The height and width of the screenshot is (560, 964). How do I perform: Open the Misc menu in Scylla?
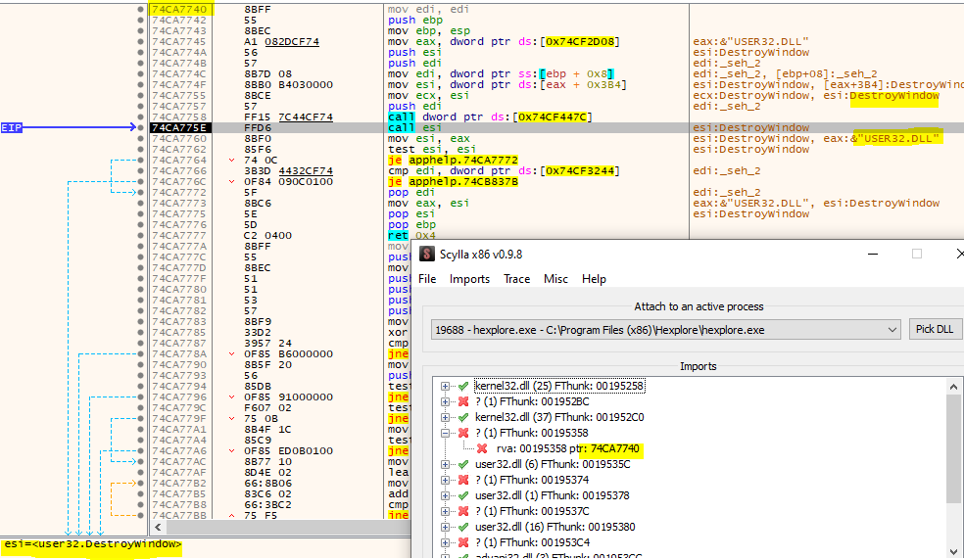(x=555, y=279)
